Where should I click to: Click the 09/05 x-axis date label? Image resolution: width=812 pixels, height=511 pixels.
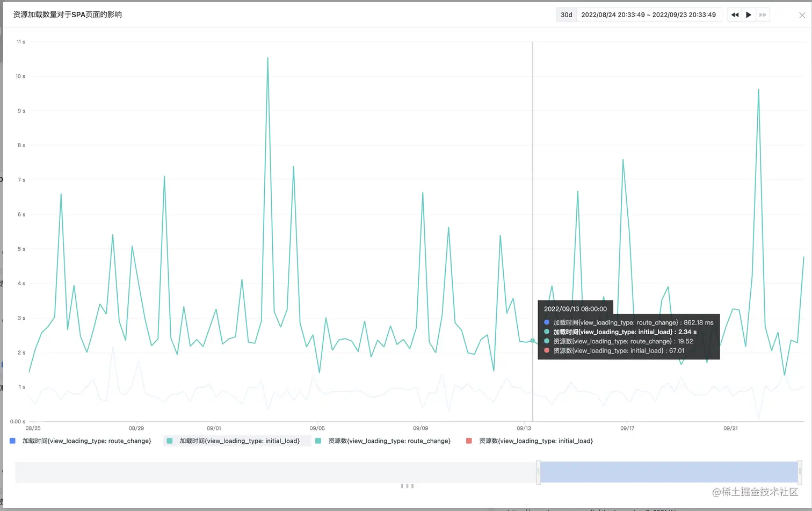point(317,428)
